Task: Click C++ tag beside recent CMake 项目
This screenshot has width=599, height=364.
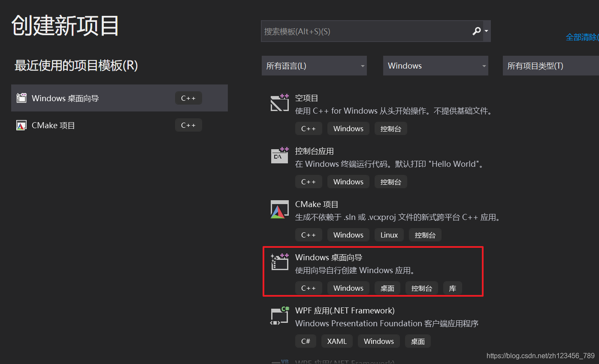Action: pyautogui.click(x=188, y=125)
